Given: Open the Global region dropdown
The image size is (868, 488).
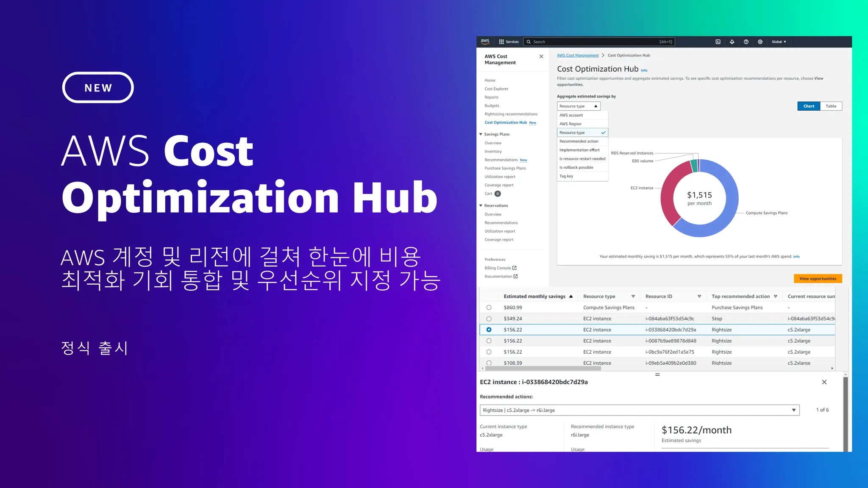Looking at the screenshot, I should tap(779, 42).
